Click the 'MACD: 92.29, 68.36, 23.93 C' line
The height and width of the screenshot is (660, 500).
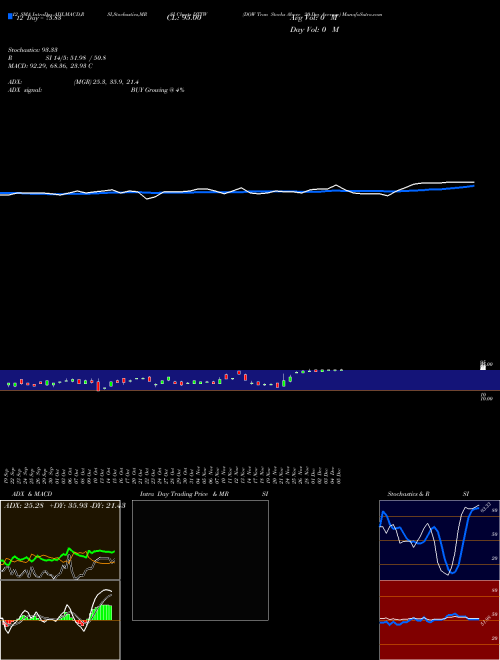pyautogui.click(x=50, y=66)
